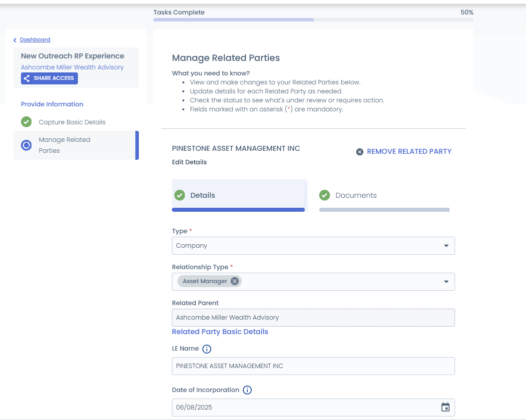
Task: Click the Edit Details label
Action: [189, 162]
